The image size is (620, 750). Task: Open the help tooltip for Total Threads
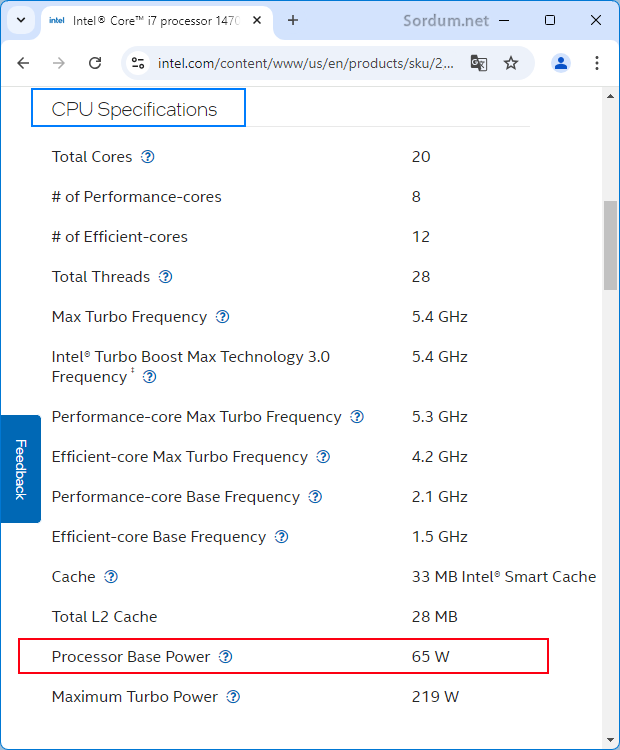pyautogui.click(x=166, y=277)
